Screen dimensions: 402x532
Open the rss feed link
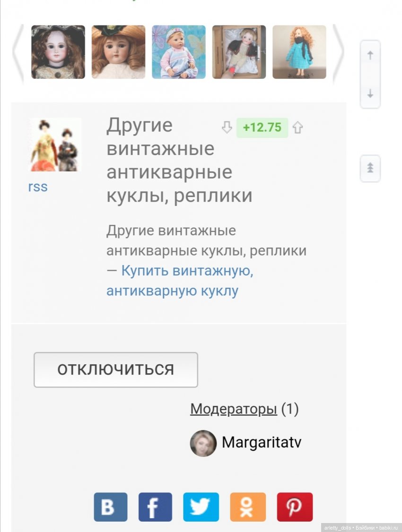coord(38,187)
